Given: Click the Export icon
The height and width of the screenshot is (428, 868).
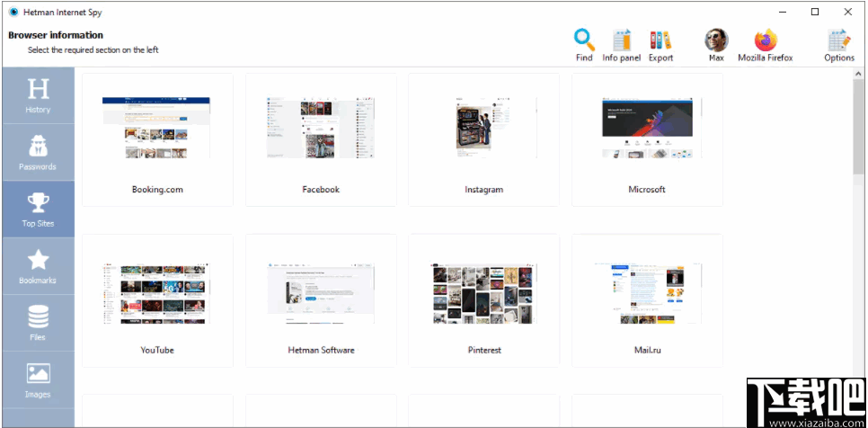Looking at the screenshot, I should tap(660, 40).
